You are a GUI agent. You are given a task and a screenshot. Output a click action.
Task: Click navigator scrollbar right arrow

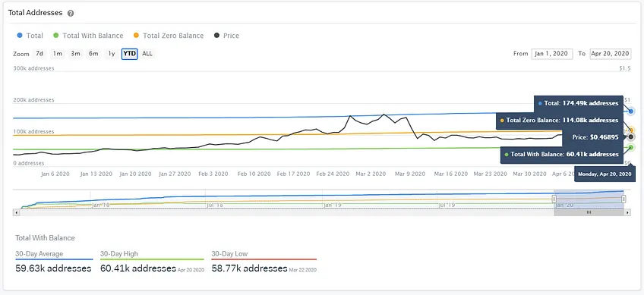627,212
